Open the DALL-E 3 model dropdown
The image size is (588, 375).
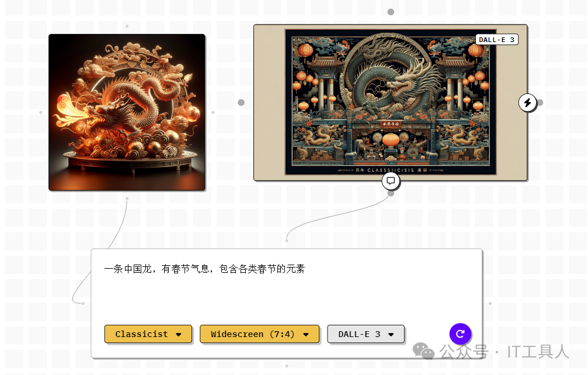tap(366, 334)
